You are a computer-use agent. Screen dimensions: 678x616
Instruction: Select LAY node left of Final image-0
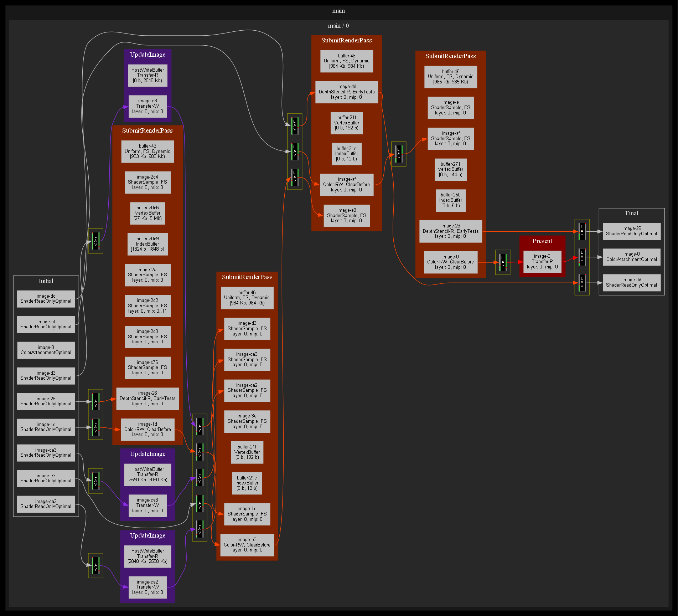point(582,257)
